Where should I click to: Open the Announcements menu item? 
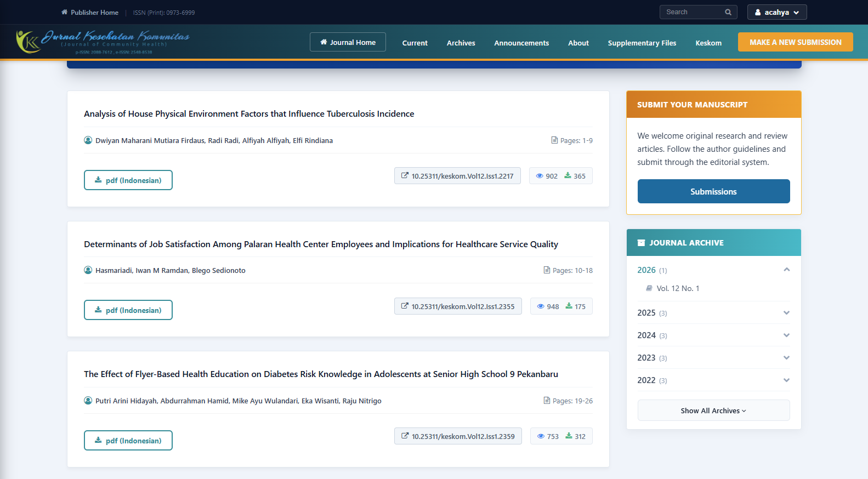521,43
